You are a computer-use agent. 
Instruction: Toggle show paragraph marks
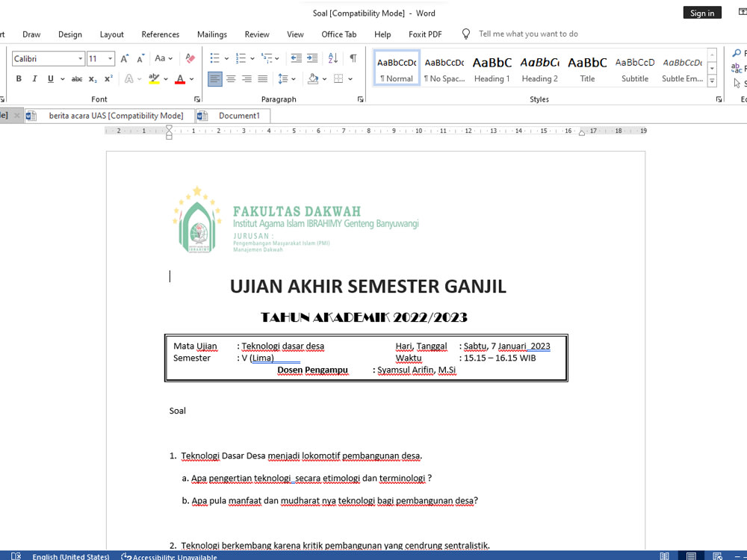353,58
